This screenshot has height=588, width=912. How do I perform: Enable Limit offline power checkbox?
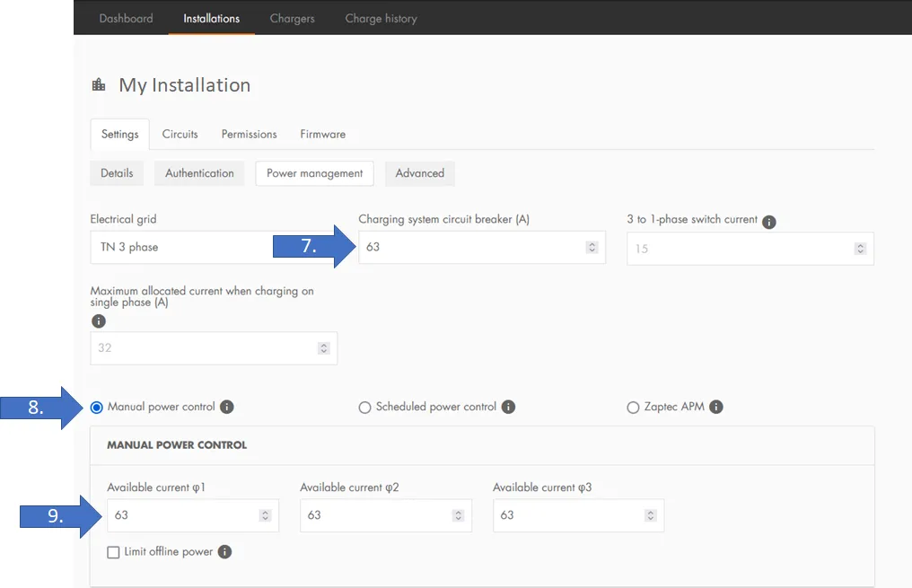[x=113, y=552]
